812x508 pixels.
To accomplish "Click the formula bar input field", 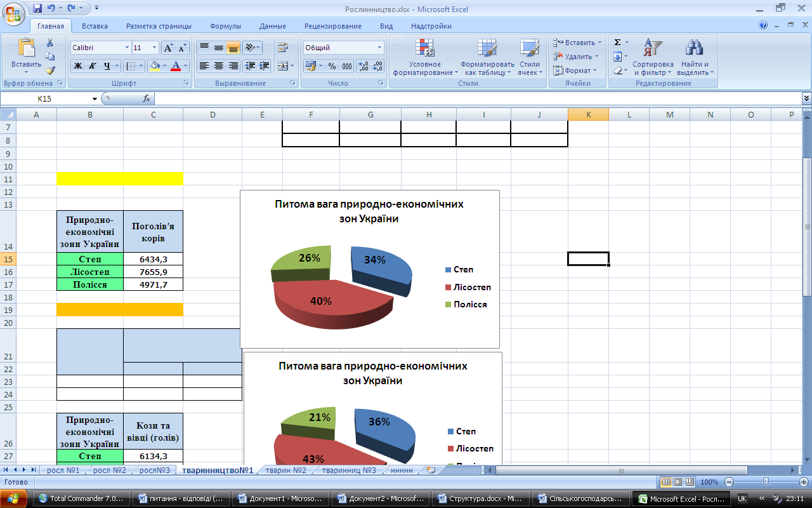I will tap(478, 98).
